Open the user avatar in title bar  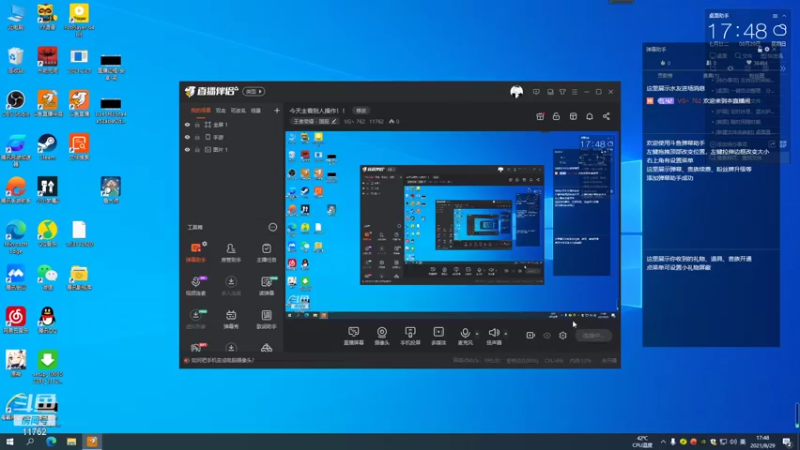(516, 92)
